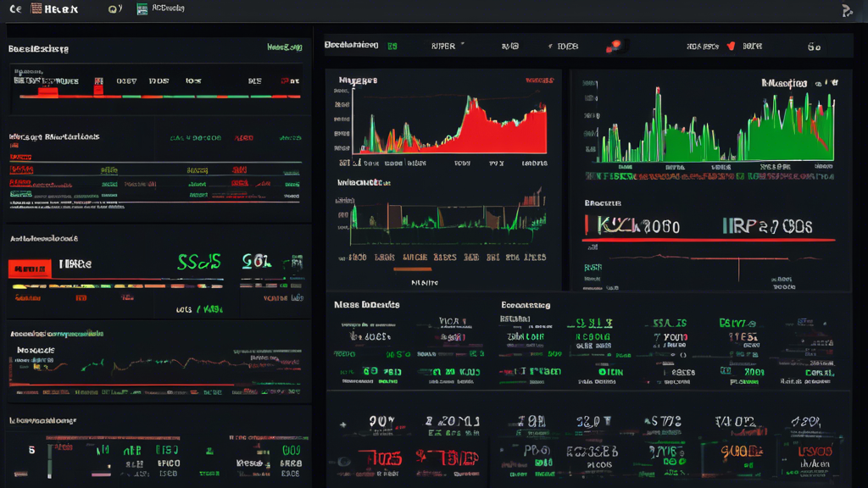Click the green spreadsheet icon in top bar
The width and height of the screenshot is (868, 488).
(142, 8)
